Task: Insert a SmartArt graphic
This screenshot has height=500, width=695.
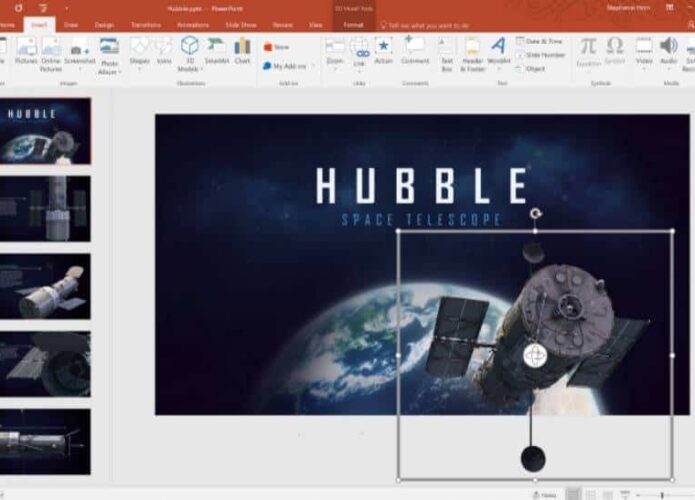Action: [x=217, y=51]
